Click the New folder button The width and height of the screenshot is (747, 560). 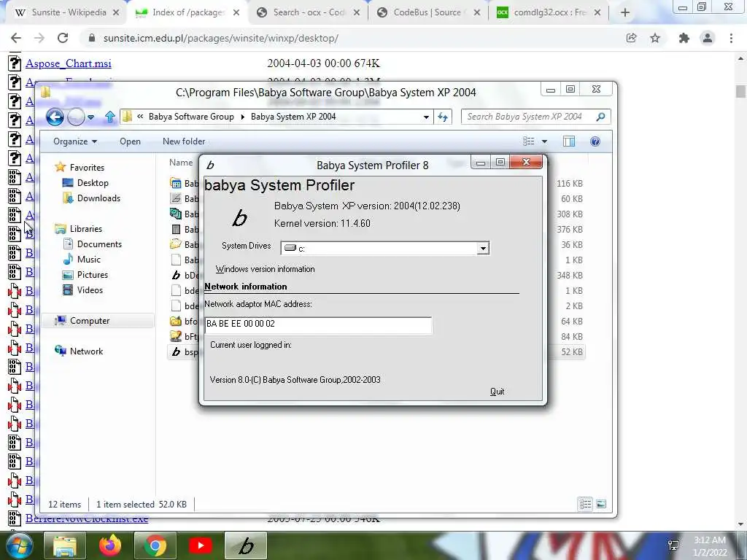(x=184, y=141)
